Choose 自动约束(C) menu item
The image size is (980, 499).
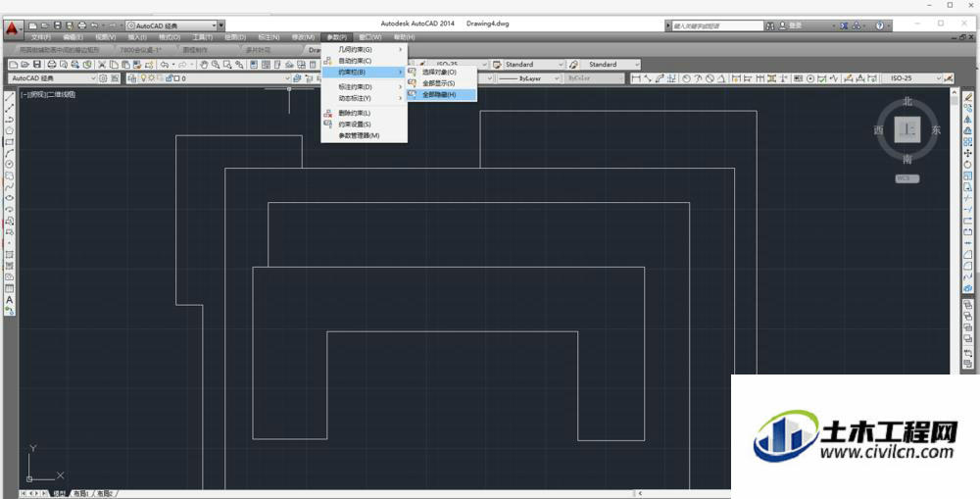point(365,61)
